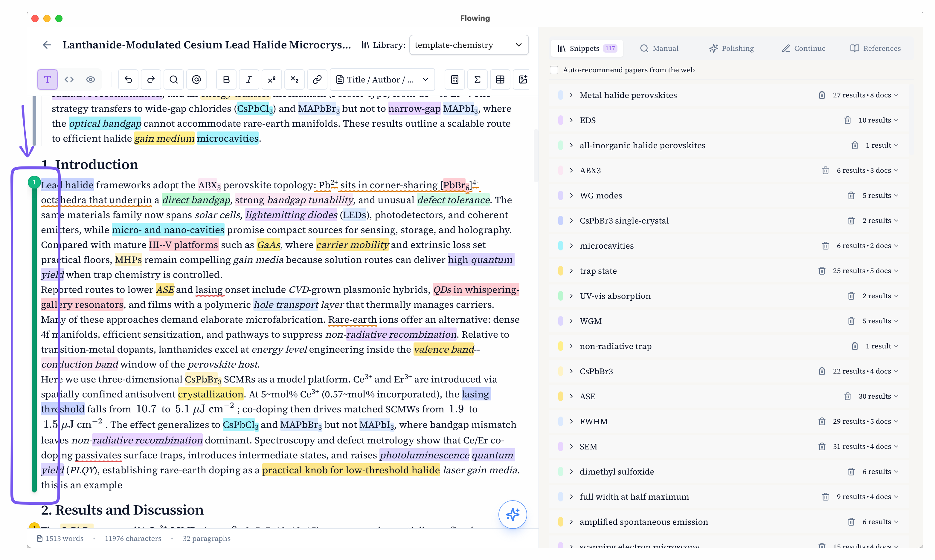Click the AI sparkle assistant button
Screen dimensions: 935x560
tap(513, 514)
